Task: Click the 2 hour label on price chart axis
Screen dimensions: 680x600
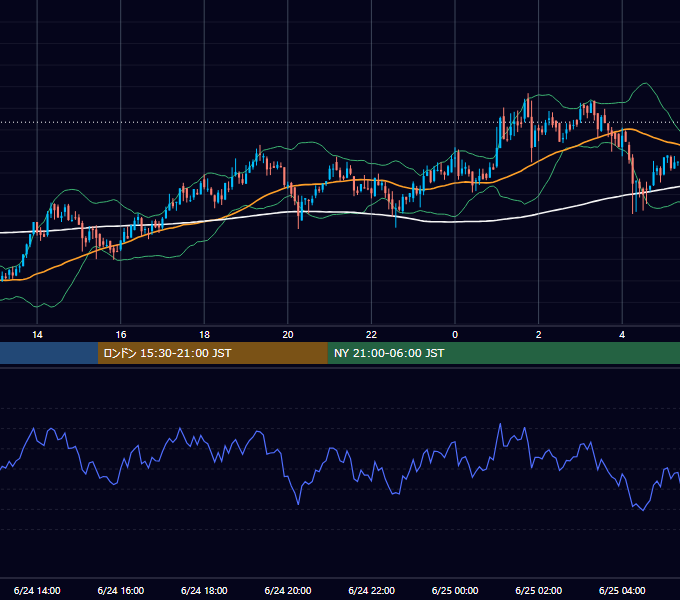Action: (x=539, y=335)
